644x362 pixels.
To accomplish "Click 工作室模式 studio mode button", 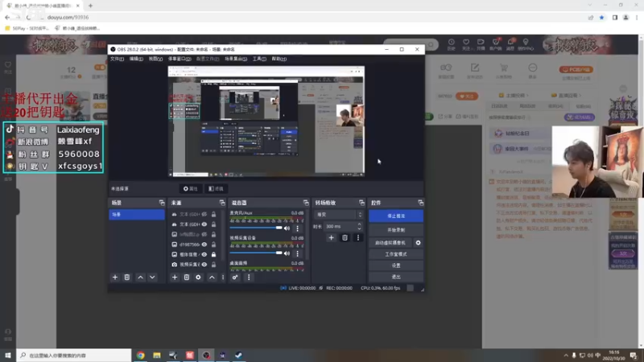I will 396,254.
